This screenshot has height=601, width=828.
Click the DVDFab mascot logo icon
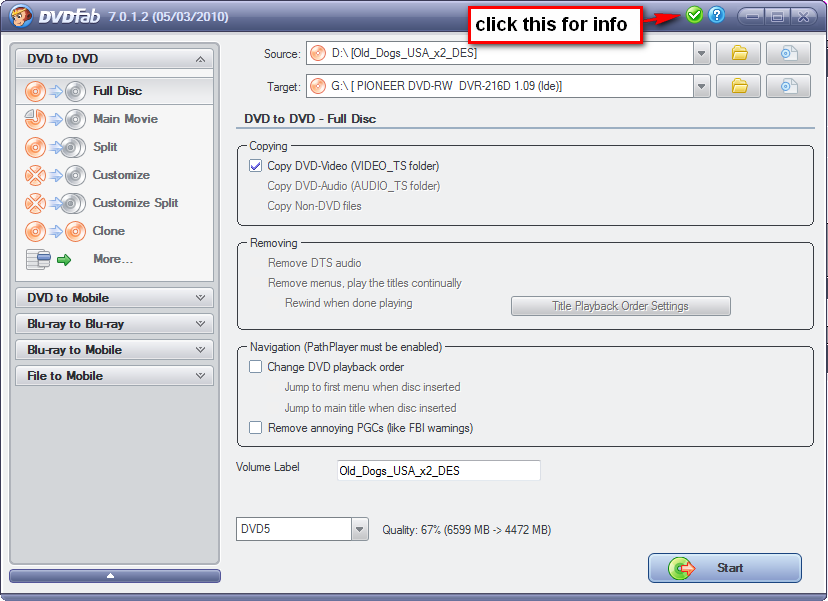tap(21, 16)
